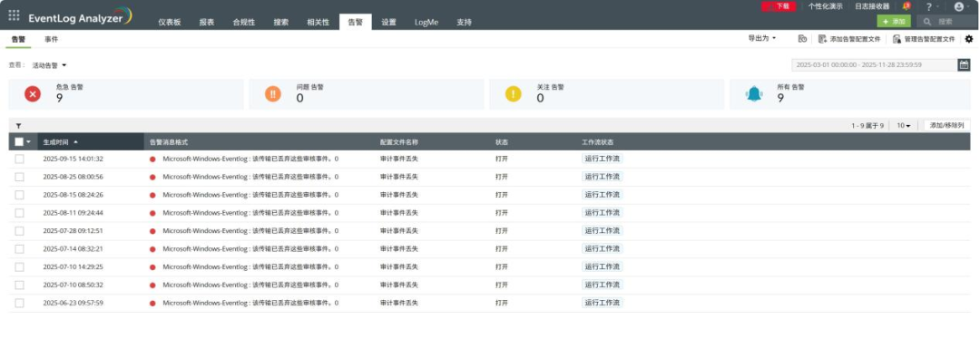This screenshot has height=348, width=980.
Task: Open the apps grid launcher icon
Action: [x=14, y=15]
